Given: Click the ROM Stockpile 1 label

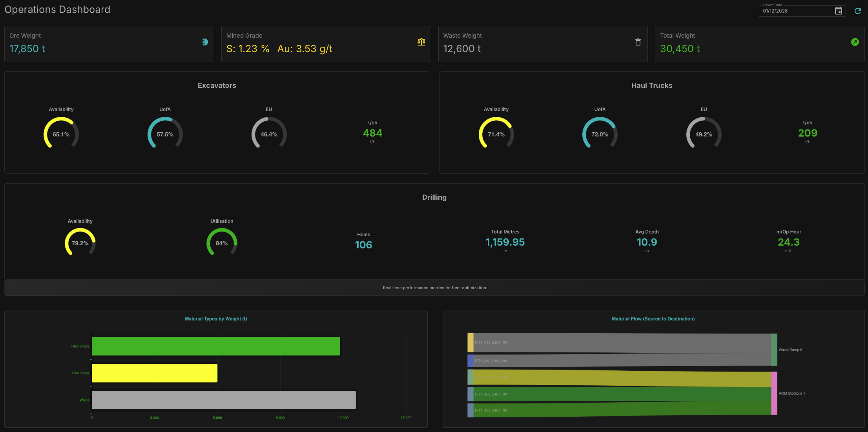Looking at the screenshot, I should (792, 393).
